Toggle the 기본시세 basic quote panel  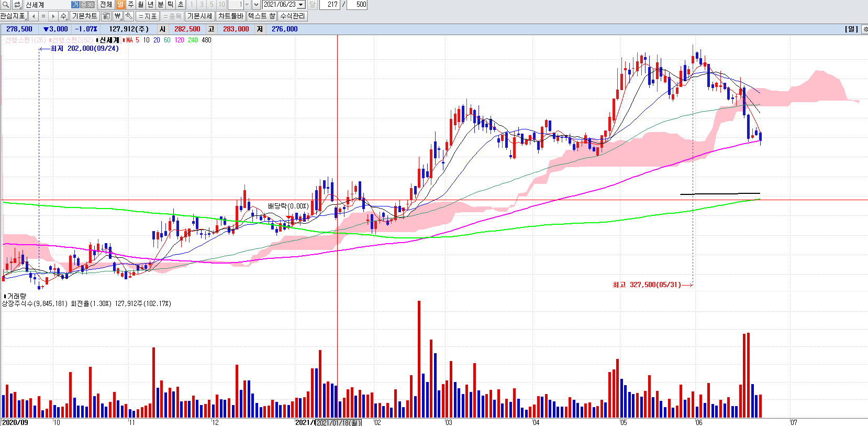pyautogui.click(x=200, y=16)
